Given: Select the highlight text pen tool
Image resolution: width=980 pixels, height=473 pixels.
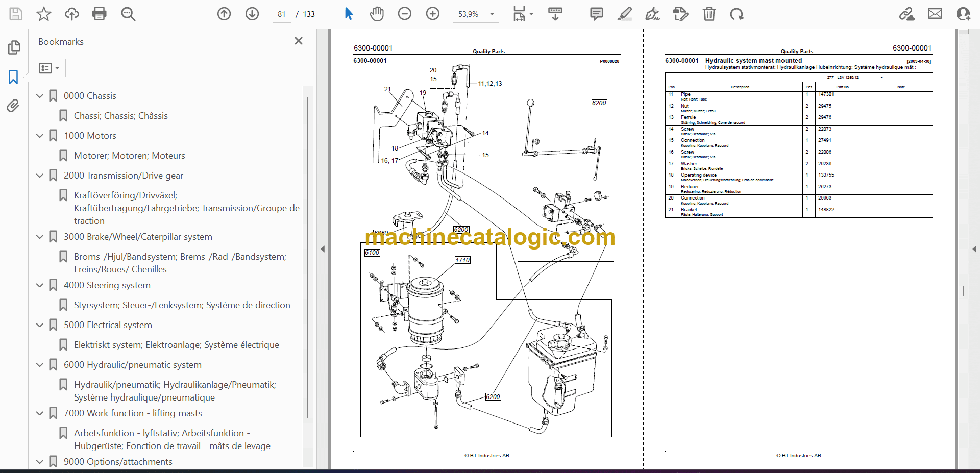Looking at the screenshot, I should click(x=624, y=14).
